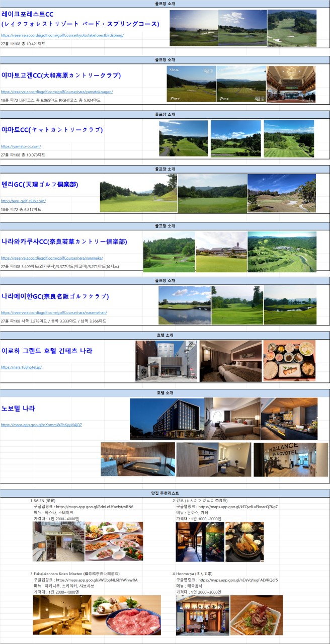Click the Novotel public bath photo
Image resolution: width=330 pixels, height=644 pixels.
pyautogui.click(x=138, y=459)
